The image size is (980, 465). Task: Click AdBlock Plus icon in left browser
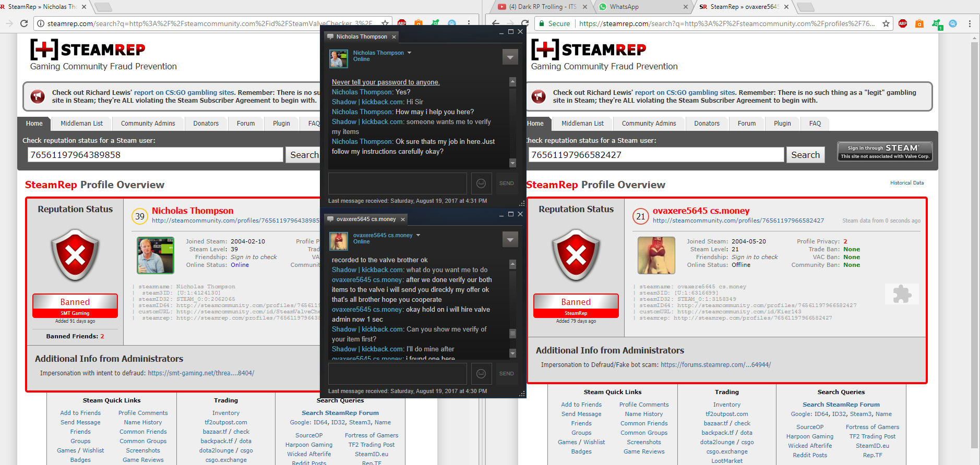(x=402, y=23)
